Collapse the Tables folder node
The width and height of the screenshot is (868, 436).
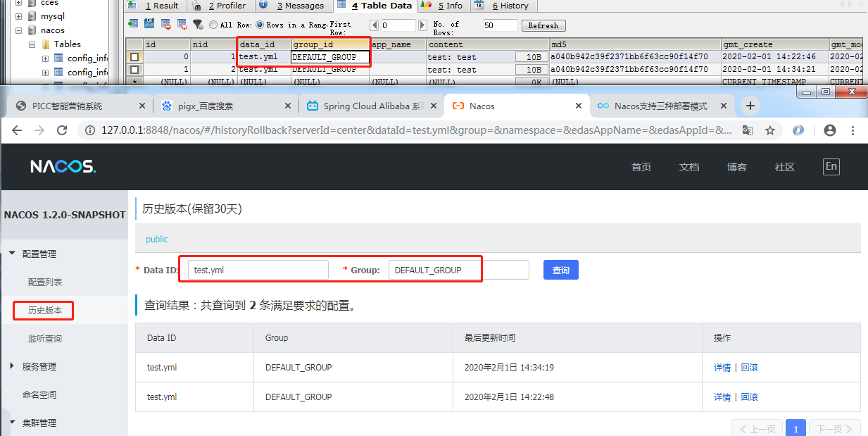tap(32, 44)
